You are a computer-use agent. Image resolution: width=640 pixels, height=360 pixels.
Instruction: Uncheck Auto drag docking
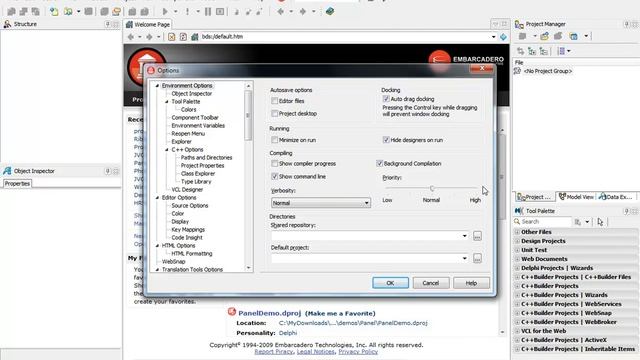pos(386,99)
